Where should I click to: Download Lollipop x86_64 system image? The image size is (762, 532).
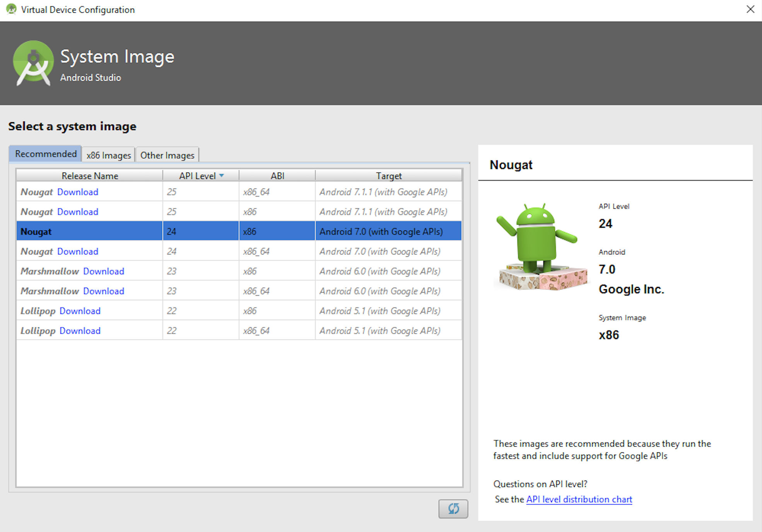80,331
